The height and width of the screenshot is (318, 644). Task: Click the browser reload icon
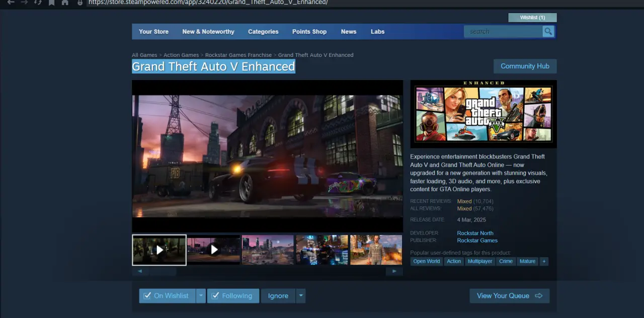click(x=38, y=3)
